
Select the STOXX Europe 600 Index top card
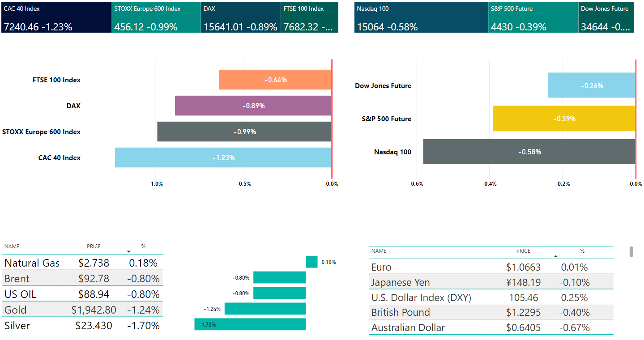(156, 17)
